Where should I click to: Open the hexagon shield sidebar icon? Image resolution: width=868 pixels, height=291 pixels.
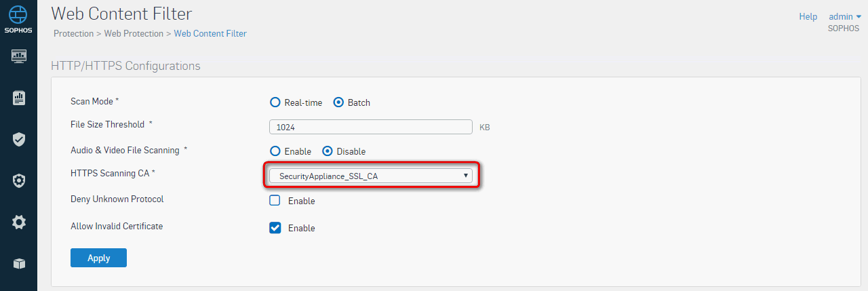[x=19, y=180]
